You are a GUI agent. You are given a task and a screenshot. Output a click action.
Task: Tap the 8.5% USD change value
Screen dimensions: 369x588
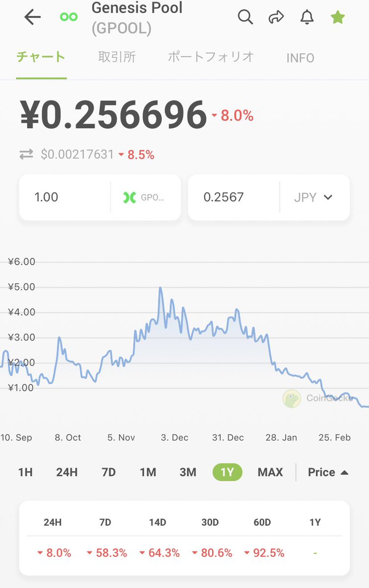click(x=141, y=155)
